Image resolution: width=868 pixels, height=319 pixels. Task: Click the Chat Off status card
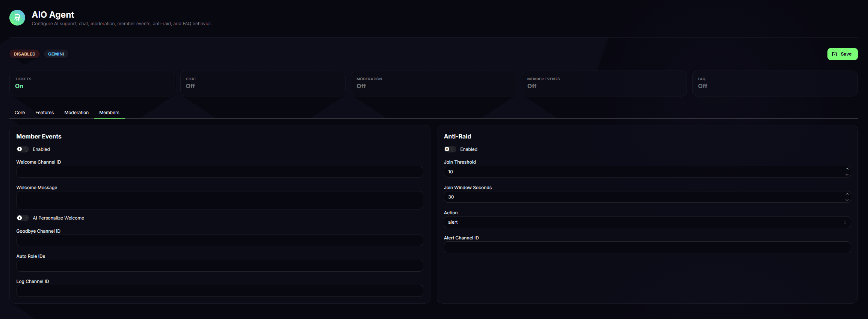[x=263, y=83]
